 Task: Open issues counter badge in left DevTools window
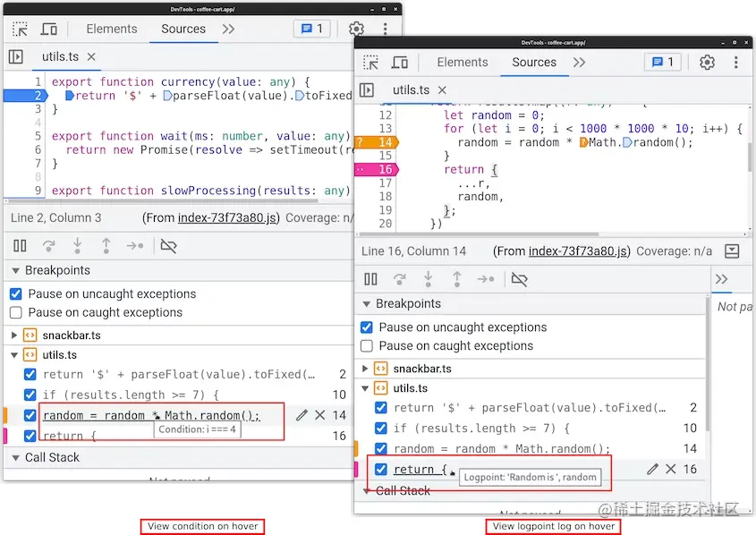pos(311,29)
